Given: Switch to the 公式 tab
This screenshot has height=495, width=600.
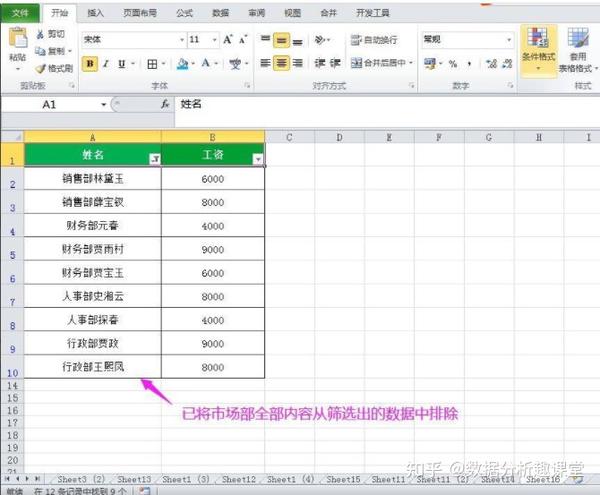Looking at the screenshot, I should click(x=184, y=13).
